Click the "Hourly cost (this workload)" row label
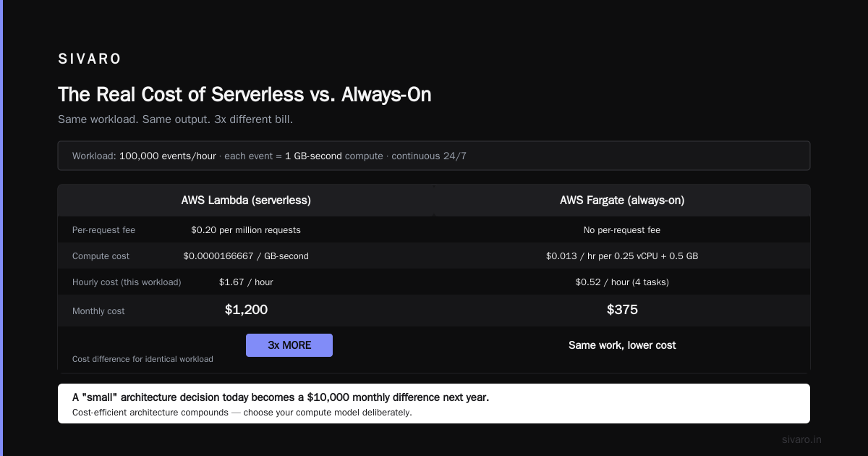 127,282
